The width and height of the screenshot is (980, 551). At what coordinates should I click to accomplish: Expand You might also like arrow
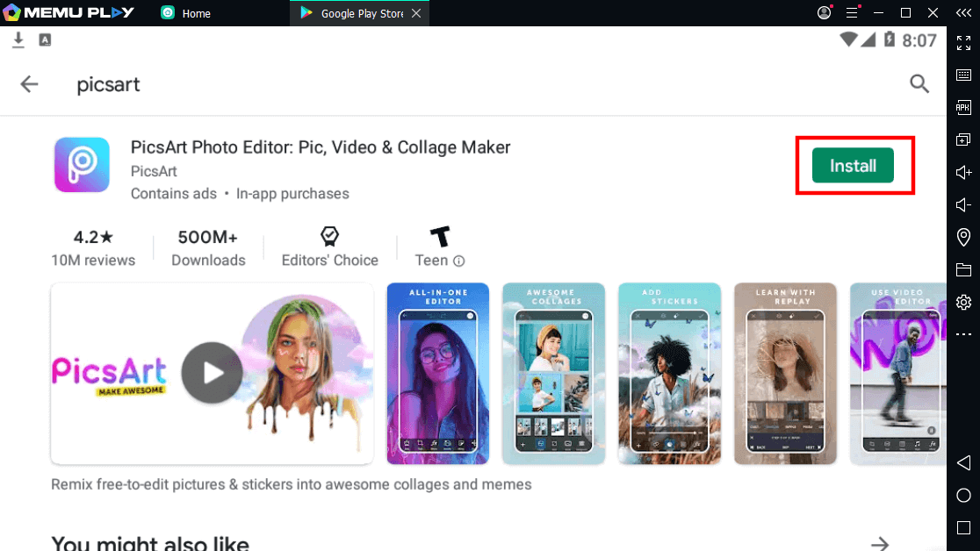click(880, 543)
